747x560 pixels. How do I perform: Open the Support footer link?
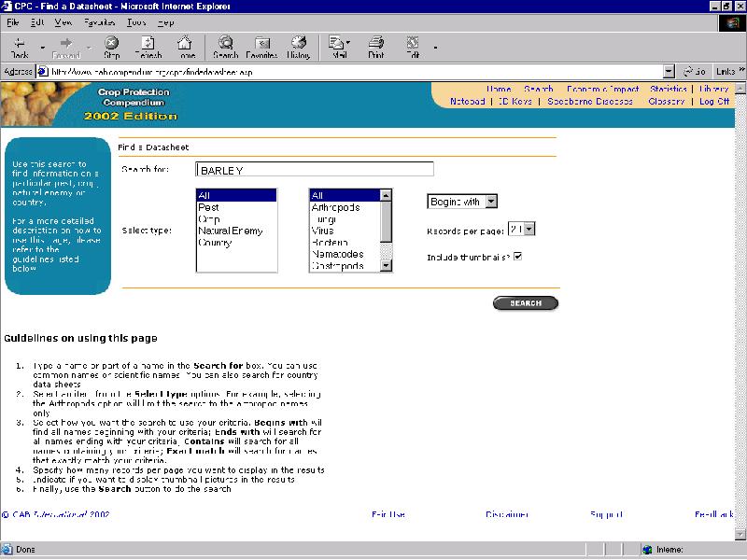pos(606,514)
